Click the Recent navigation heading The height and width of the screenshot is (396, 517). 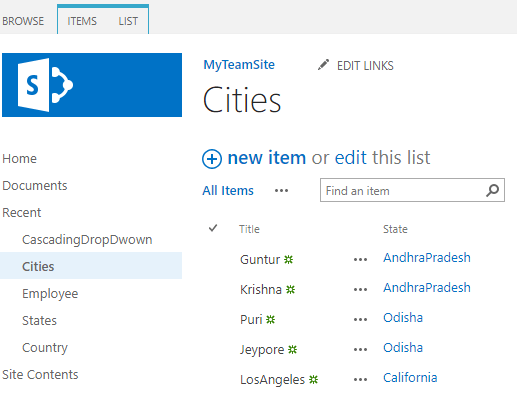(22, 212)
